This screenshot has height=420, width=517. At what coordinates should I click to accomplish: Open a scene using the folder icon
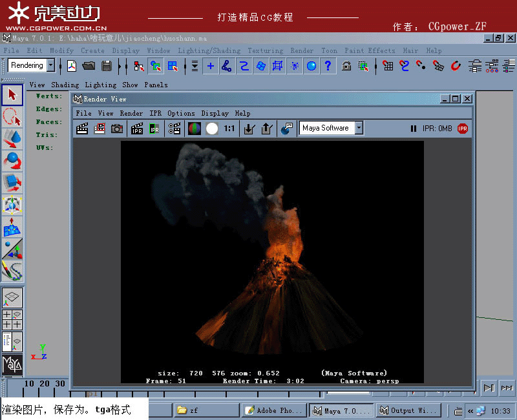tap(89, 65)
